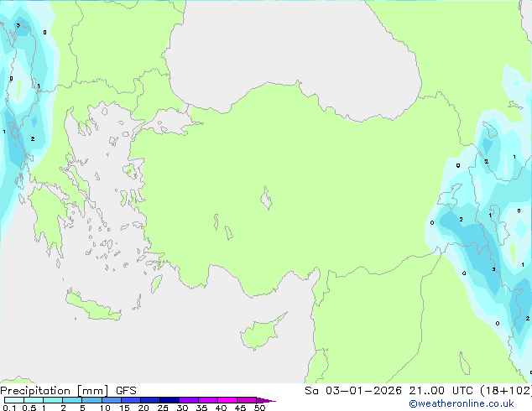Click the time '21..00 UTC'

point(441,391)
